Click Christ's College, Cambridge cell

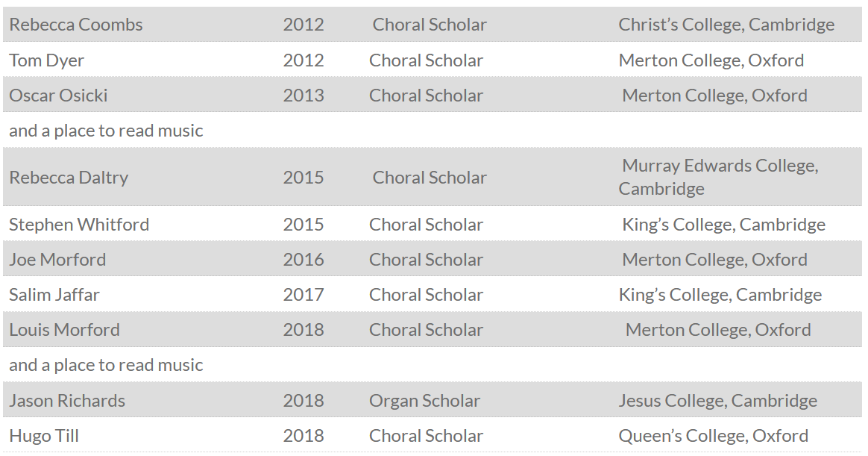tap(726, 25)
